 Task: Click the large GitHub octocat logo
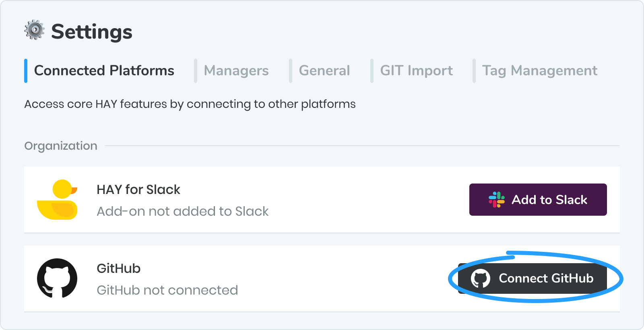click(57, 278)
